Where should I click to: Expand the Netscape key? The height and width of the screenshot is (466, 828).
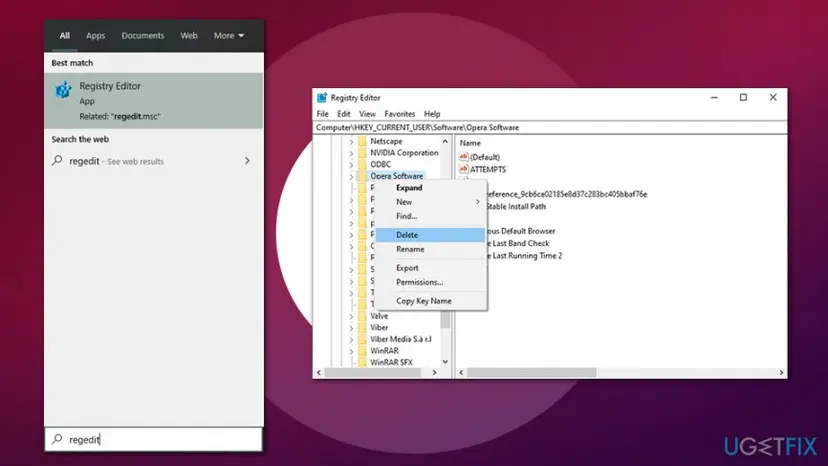351,142
